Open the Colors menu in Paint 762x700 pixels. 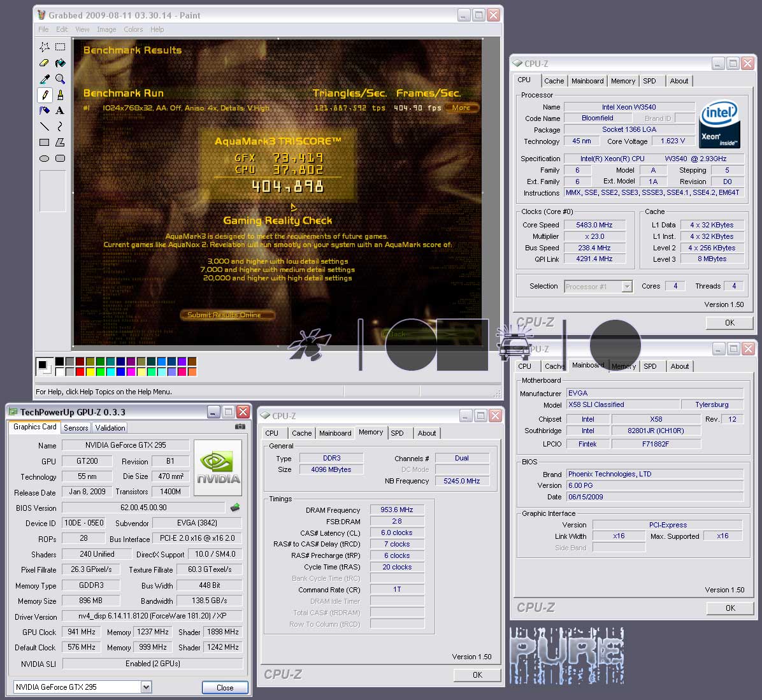coord(133,29)
